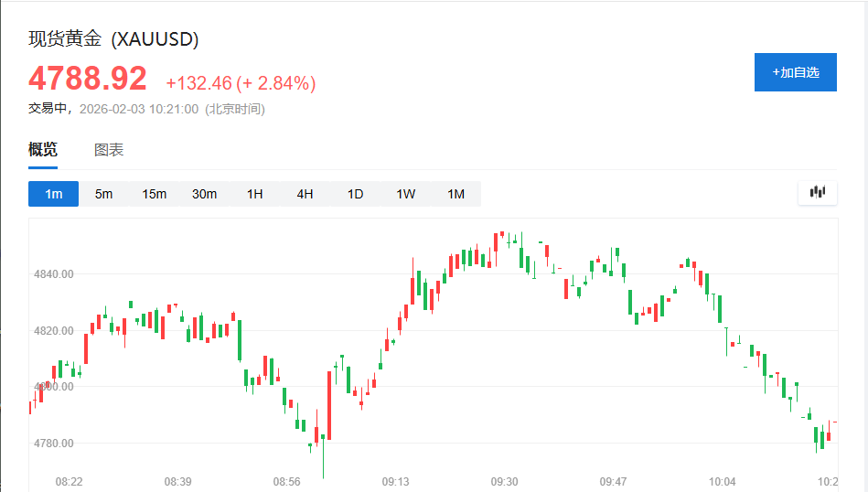Pick the 4H timeframe
This screenshot has height=492, width=868.
tap(305, 194)
